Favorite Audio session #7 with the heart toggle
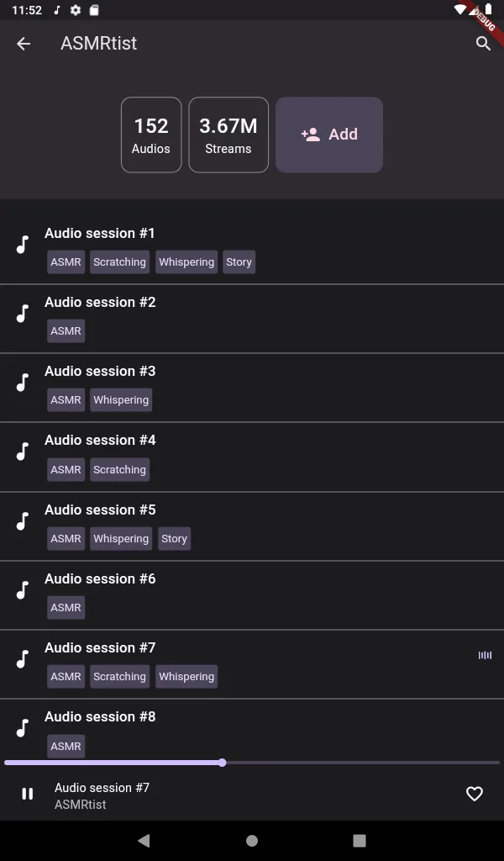Screen dimensions: 504x861 [x=475, y=794]
